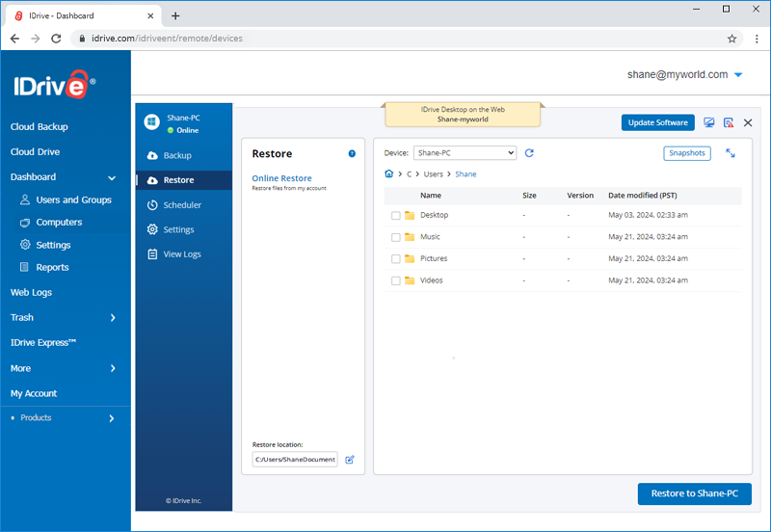Expand the More submenu arrow
The height and width of the screenshot is (532, 771).
[x=113, y=368]
